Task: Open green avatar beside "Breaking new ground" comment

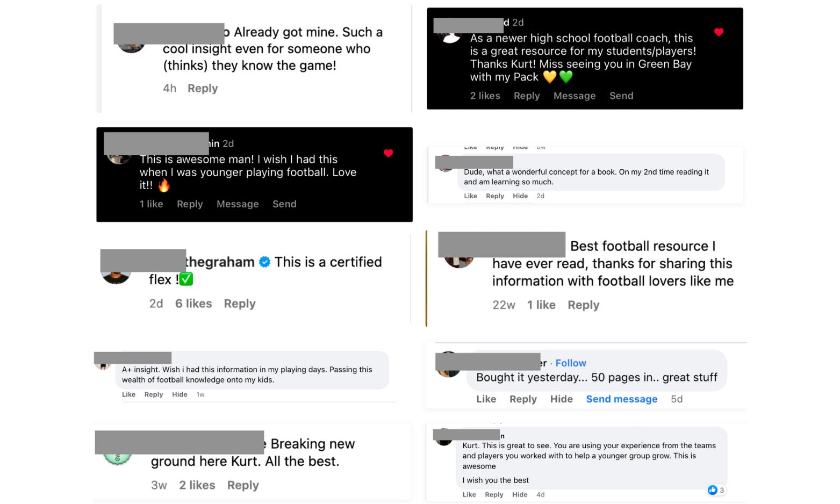Action: click(118, 458)
